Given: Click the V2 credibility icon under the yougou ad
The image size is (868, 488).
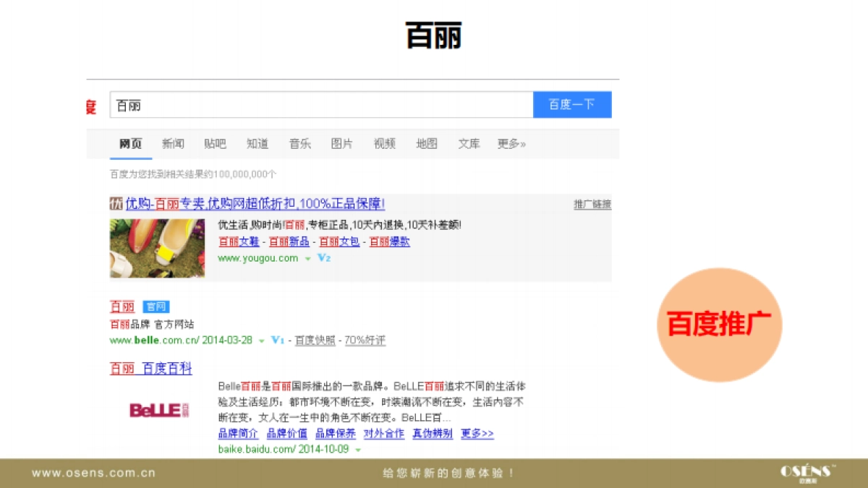Looking at the screenshot, I should pos(323,258).
